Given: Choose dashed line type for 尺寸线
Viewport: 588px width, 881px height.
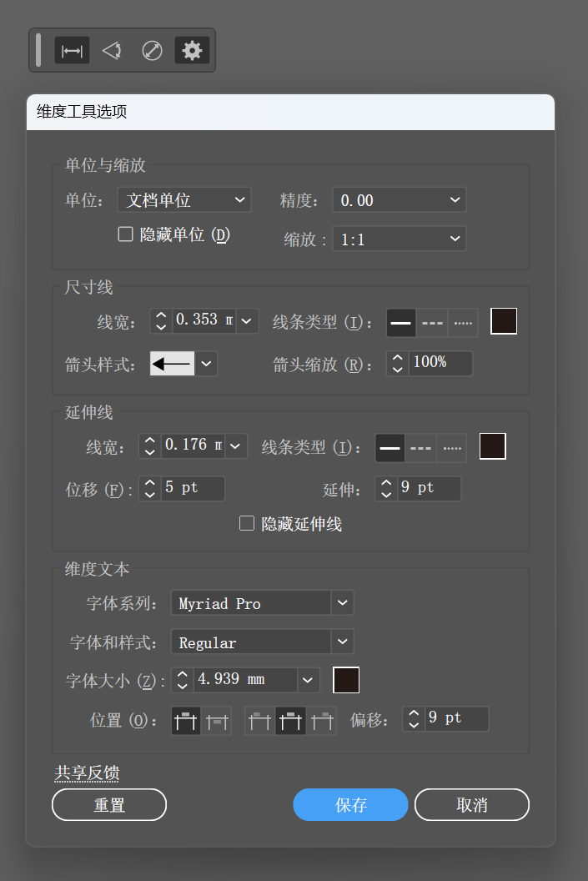Looking at the screenshot, I should [x=432, y=323].
